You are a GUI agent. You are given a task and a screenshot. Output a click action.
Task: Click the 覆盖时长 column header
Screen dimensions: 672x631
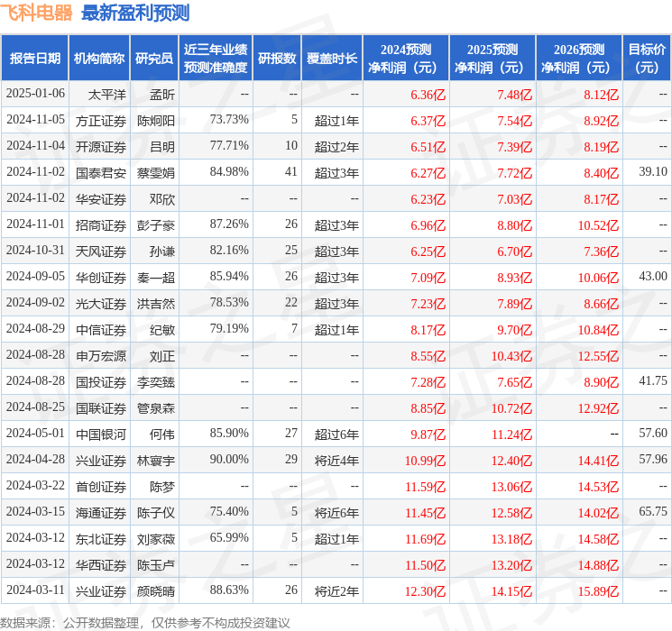pyautogui.click(x=332, y=59)
